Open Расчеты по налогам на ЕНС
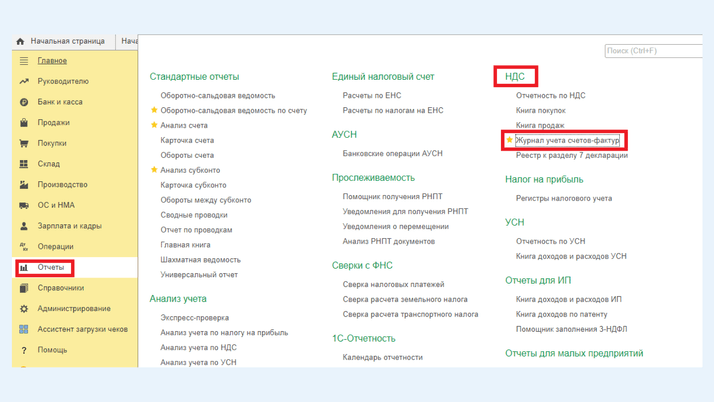The height and width of the screenshot is (402, 714). tap(393, 110)
